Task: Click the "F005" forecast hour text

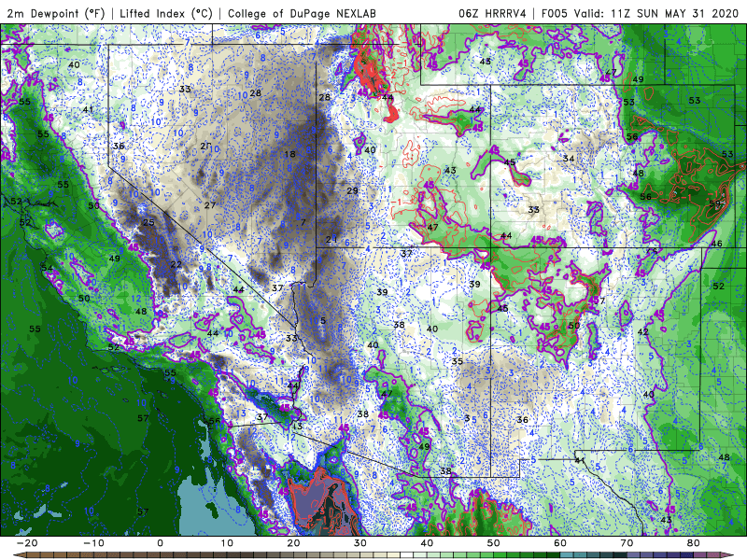Action: (x=555, y=13)
